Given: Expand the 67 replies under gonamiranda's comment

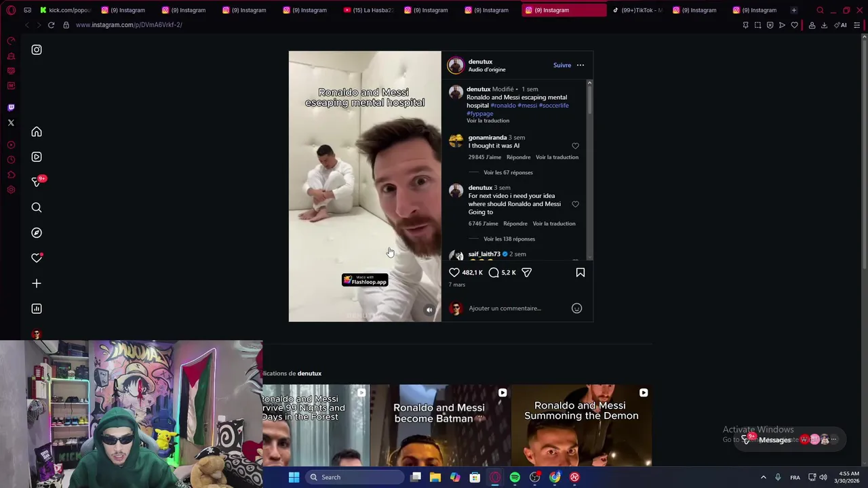Looking at the screenshot, I should (508, 172).
